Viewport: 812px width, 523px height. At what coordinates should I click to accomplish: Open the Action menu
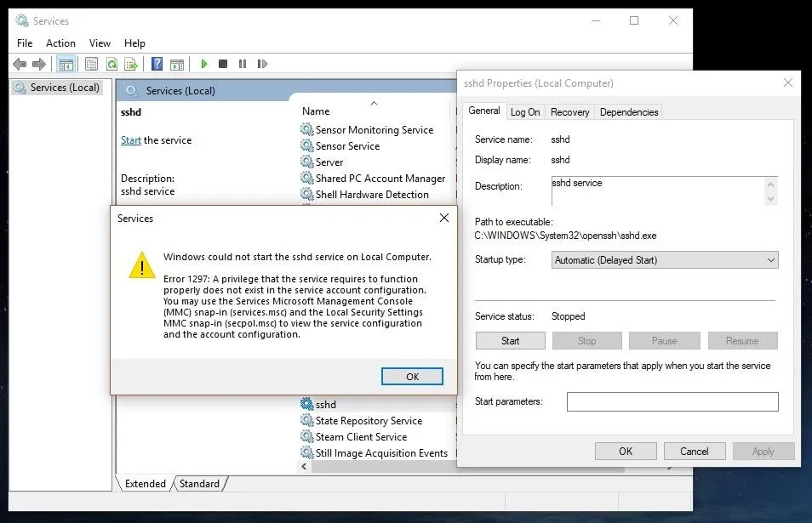tap(60, 43)
